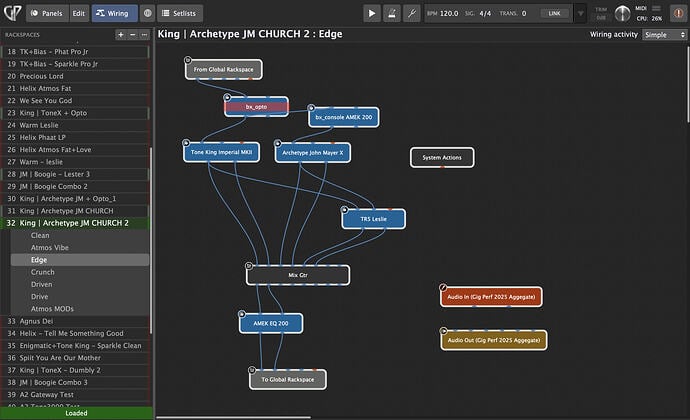690x420 pixels.
Task: Switch to Edit mode
Action: click(x=79, y=13)
